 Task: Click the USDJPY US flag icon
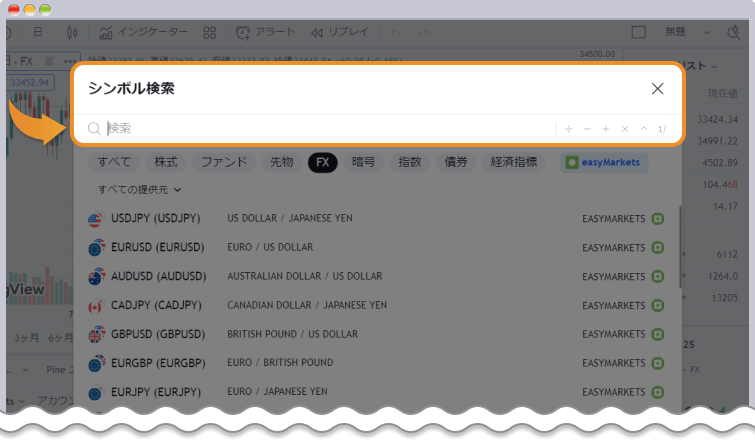tap(96, 219)
